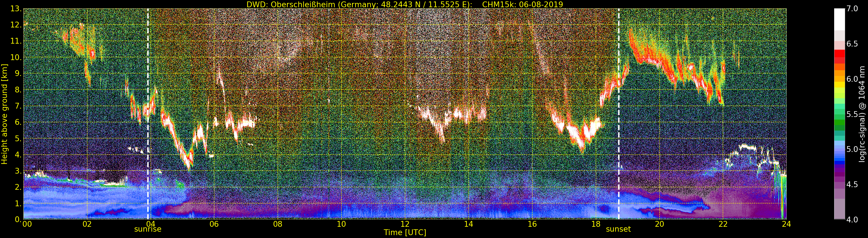Click the 'sunrise' label below the axis
Viewport: 868px width, 238px height.
point(148,229)
